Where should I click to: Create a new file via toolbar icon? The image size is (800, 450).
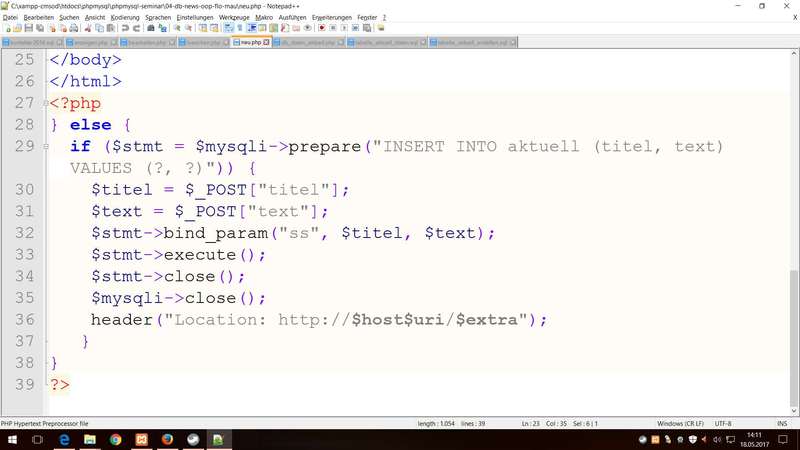(8, 28)
